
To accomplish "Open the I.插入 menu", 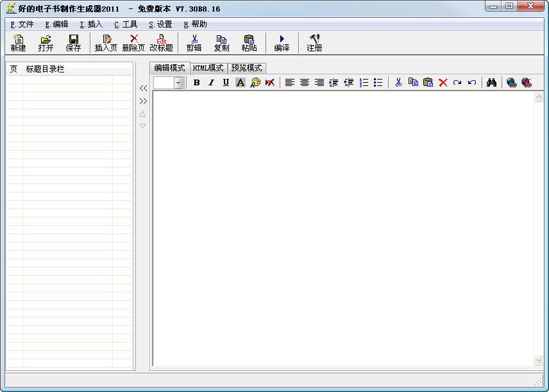I will tap(91, 24).
